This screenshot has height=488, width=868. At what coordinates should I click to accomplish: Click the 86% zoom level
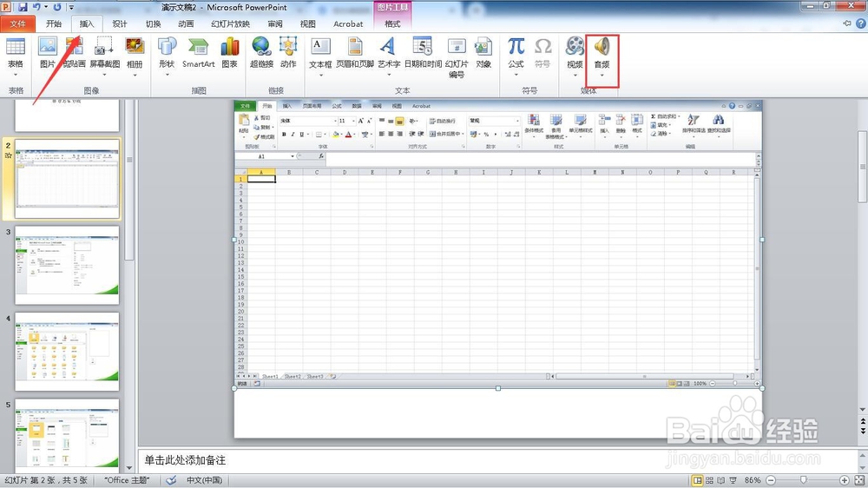753,480
